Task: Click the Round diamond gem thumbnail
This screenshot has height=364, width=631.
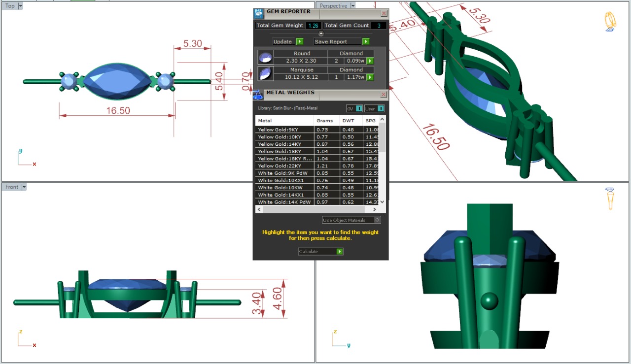Action: pos(266,57)
